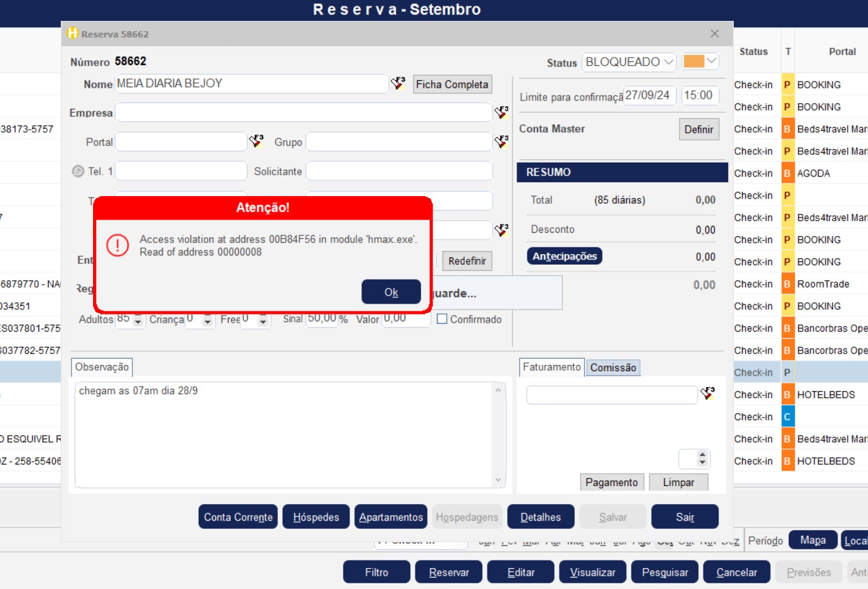Image resolution: width=868 pixels, height=589 pixels.
Task: Select the Observação tab
Action: tap(101, 367)
